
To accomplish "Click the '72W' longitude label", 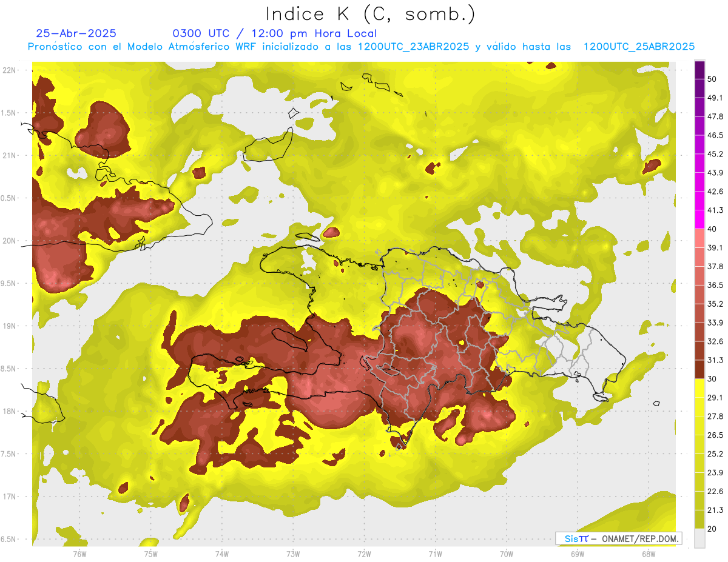I will [364, 554].
